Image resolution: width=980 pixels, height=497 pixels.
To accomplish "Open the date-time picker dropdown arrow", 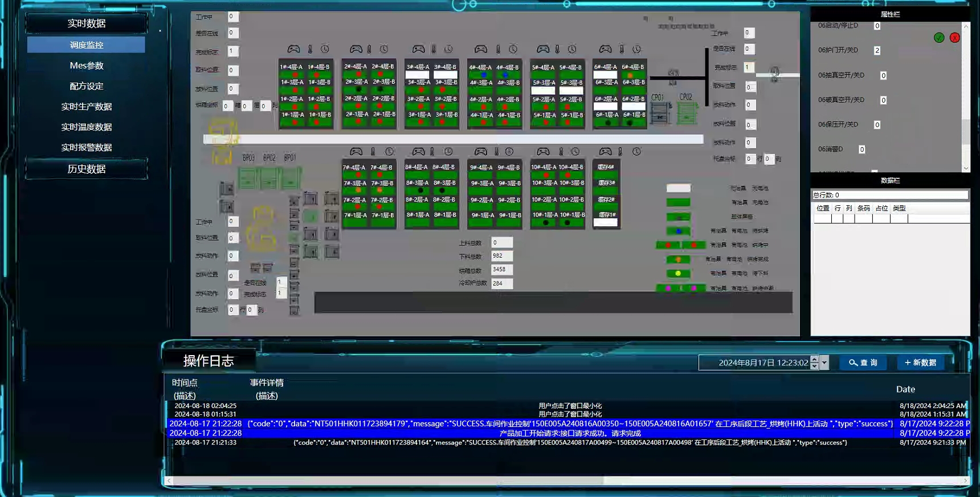I will 824,362.
